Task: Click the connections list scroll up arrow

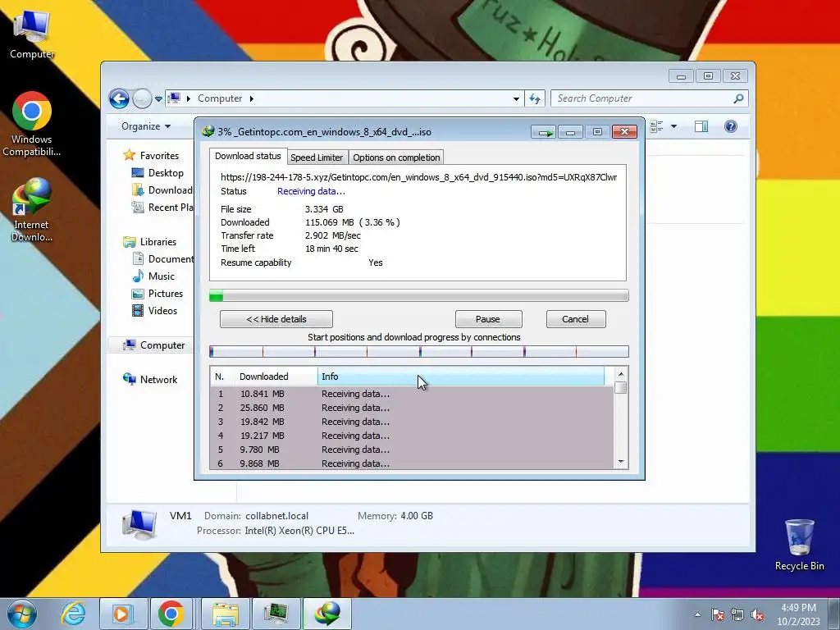Action: click(x=621, y=374)
